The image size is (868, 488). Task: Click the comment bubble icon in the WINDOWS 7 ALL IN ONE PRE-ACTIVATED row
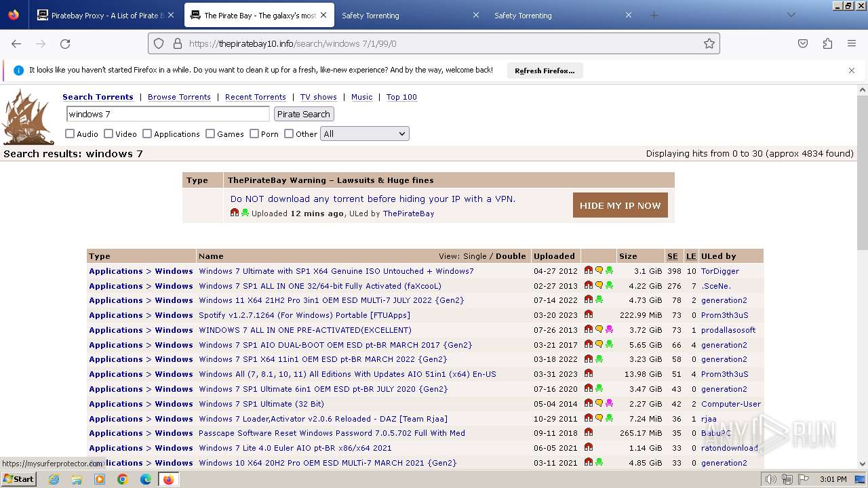click(599, 329)
